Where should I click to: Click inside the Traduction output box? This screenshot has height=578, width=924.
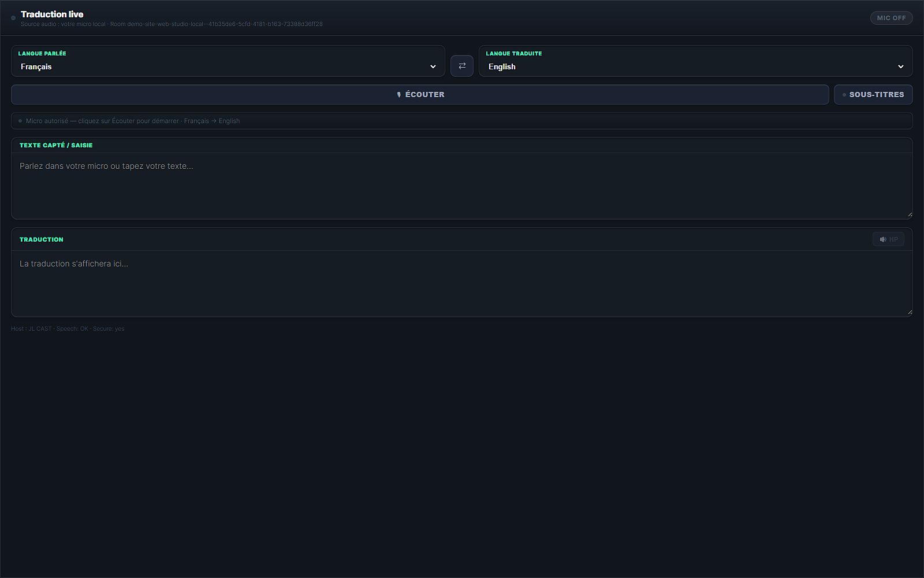(x=462, y=284)
